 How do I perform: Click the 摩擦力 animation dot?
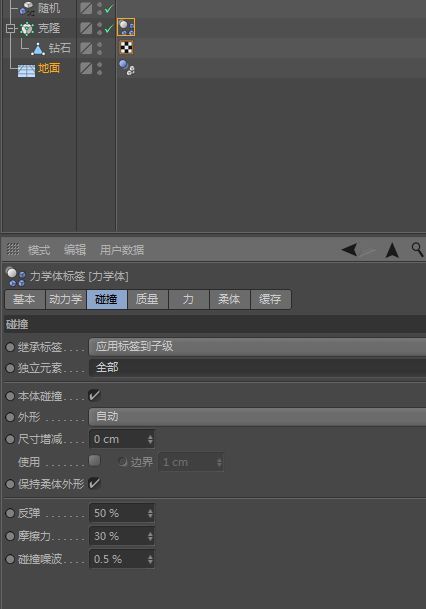click(10, 536)
